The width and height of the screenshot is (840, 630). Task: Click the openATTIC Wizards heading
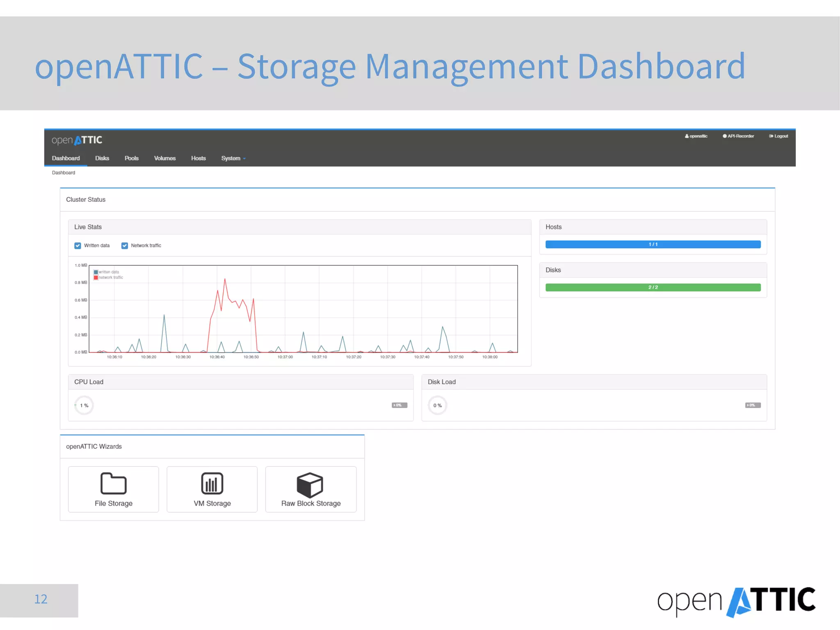click(x=94, y=447)
